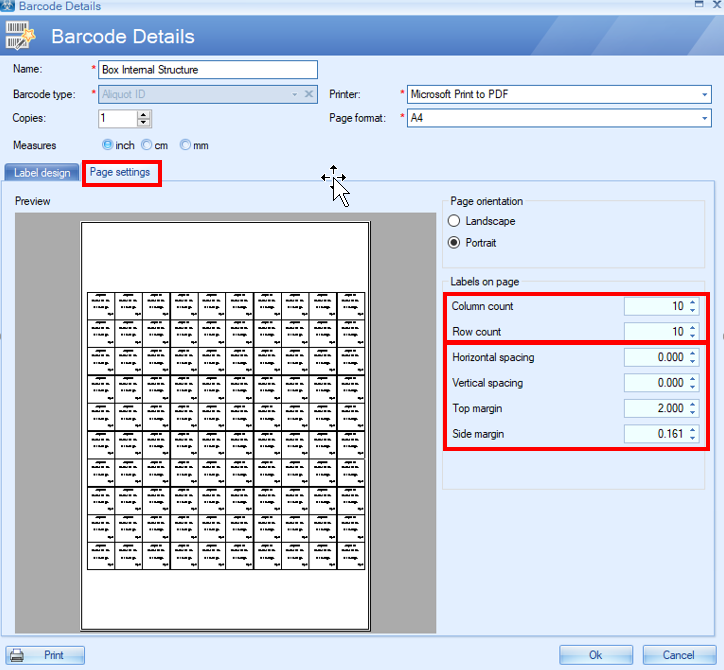Select the inch measure option
Image resolution: width=724 pixels, height=670 pixels.
pyautogui.click(x=107, y=145)
